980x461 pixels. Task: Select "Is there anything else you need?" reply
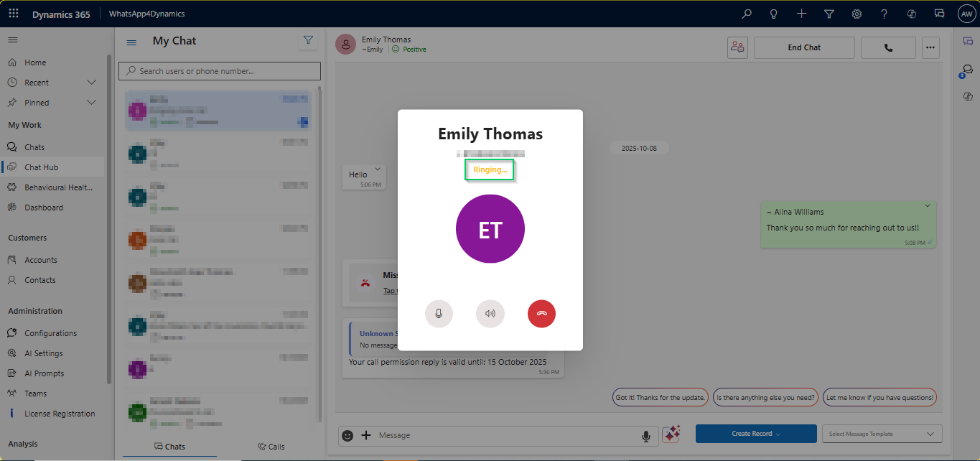point(765,397)
